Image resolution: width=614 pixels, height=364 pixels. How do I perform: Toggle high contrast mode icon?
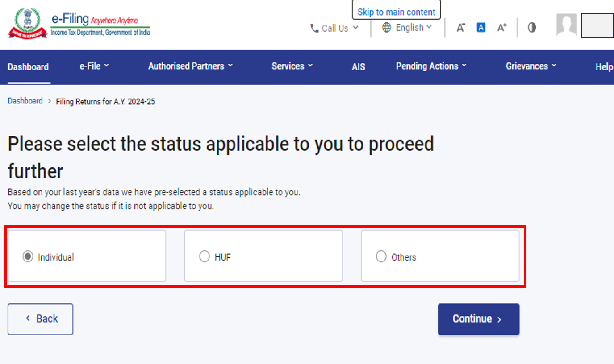(x=531, y=28)
